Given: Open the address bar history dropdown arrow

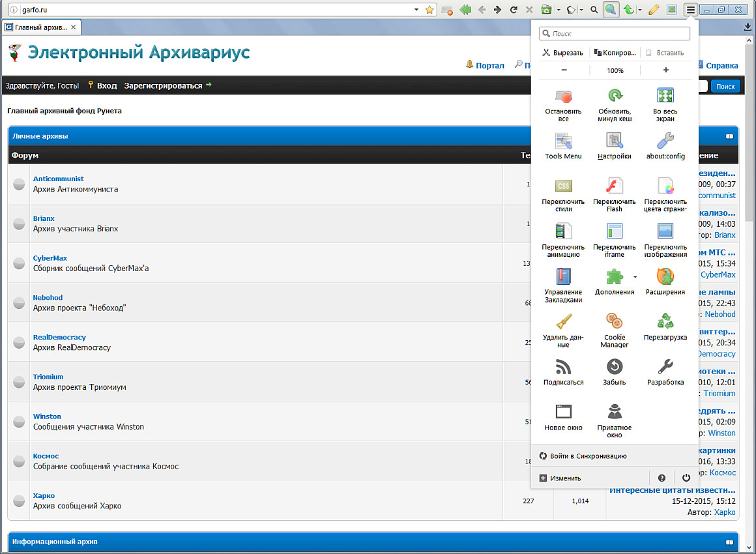Looking at the screenshot, I should (416, 10).
